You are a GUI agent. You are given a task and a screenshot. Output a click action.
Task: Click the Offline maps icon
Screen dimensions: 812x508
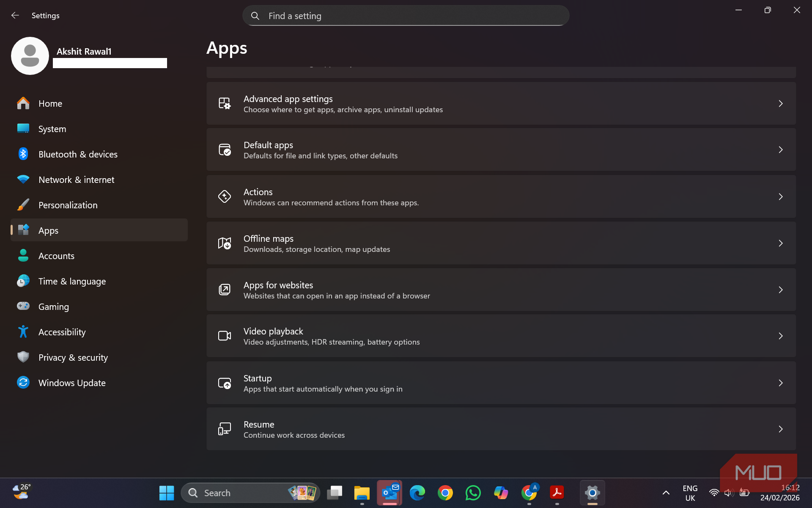tap(224, 243)
